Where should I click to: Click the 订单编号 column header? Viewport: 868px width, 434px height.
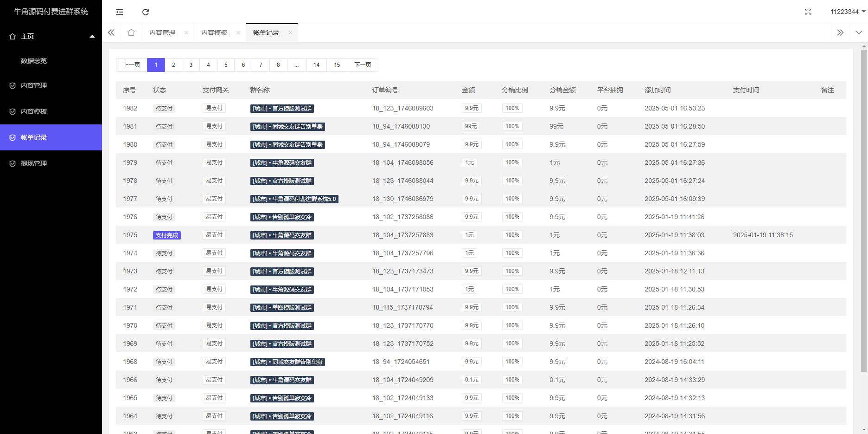coord(385,90)
